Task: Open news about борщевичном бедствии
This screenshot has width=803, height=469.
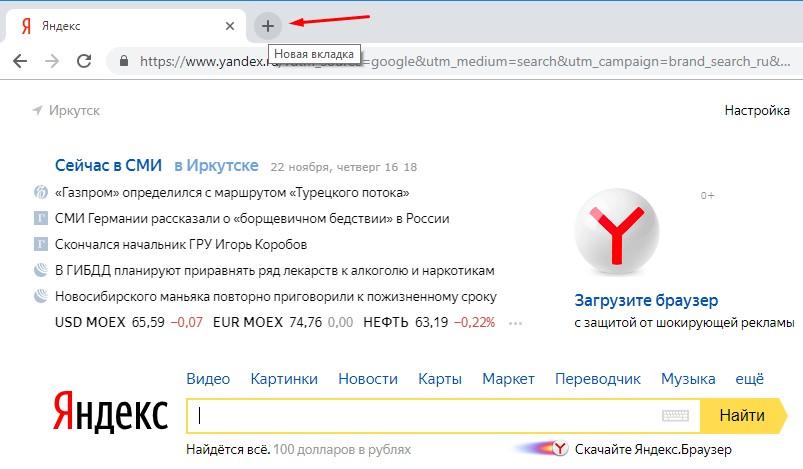Action: click(252, 219)
